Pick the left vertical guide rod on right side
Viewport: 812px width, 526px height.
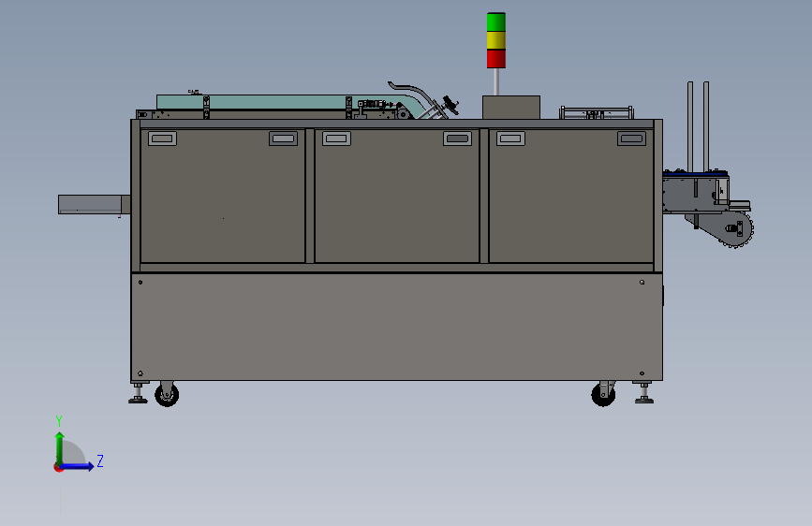(x=690, y=125)
